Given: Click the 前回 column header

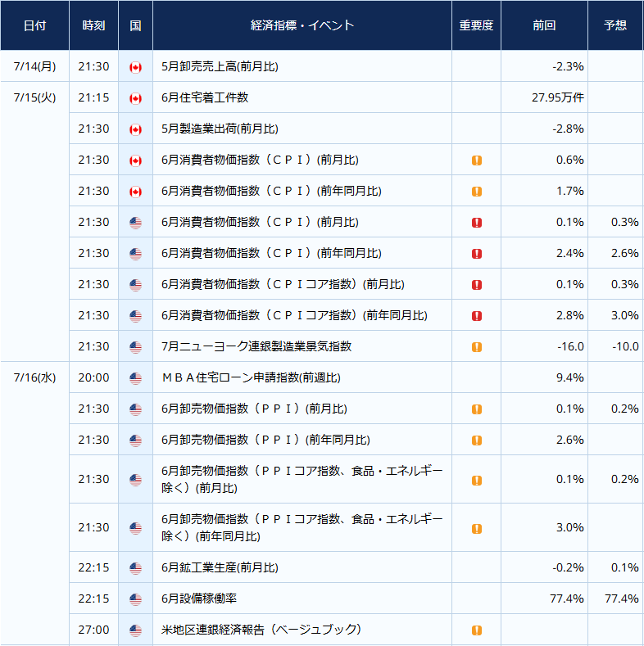Looking at the screenshot, I should coord(544,25).
